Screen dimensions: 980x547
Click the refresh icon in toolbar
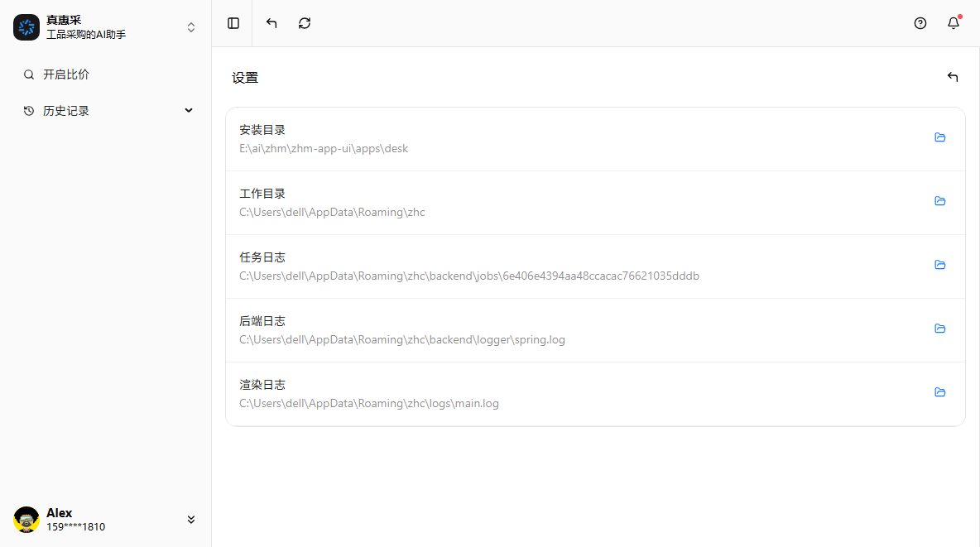point(305,23)
